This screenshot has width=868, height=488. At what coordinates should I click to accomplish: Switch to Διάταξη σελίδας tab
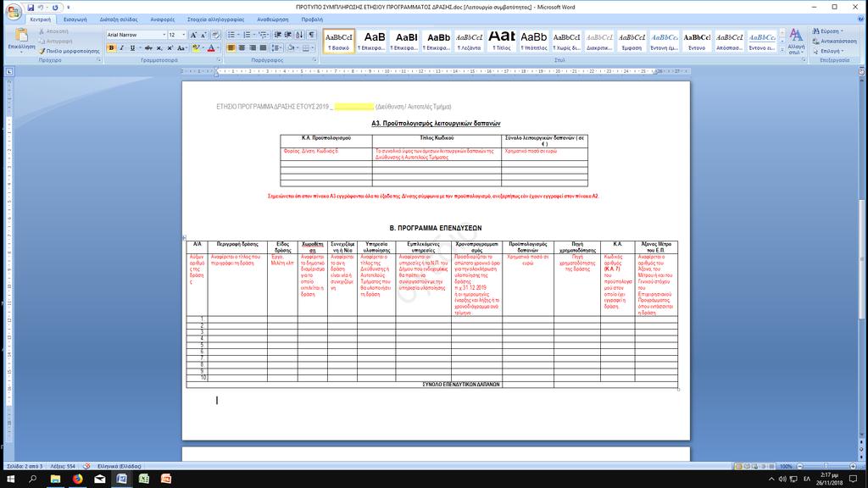pos(119,19)
